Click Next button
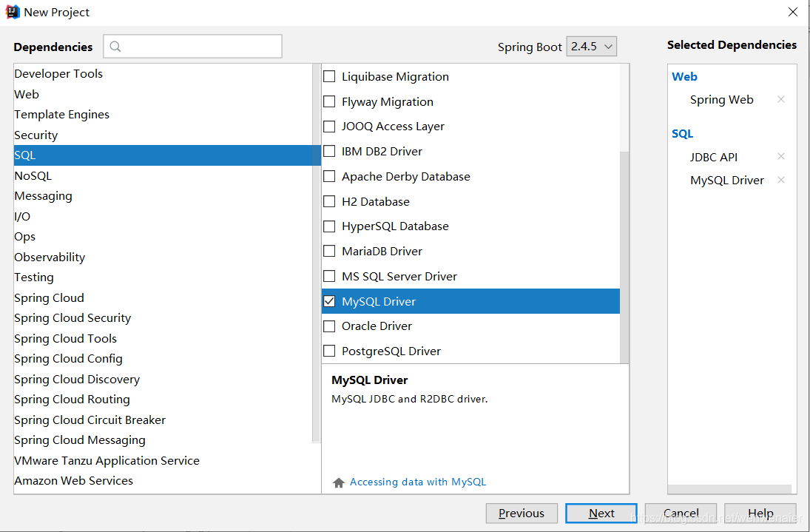Screen dimensions: 810x532 pyautogui.click(x=601, y=513)
